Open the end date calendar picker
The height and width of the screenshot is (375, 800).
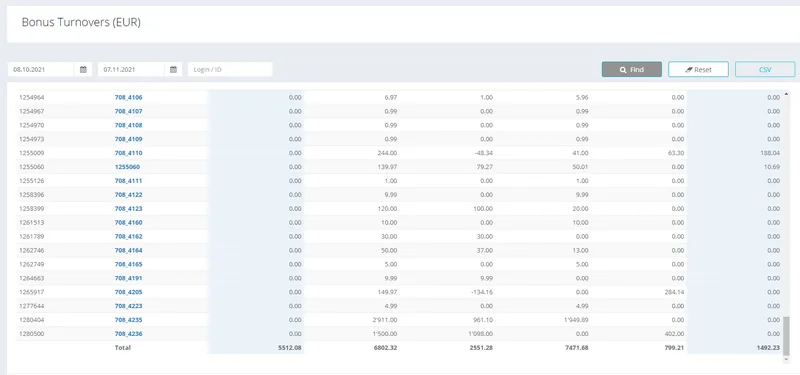pos(173,69)
